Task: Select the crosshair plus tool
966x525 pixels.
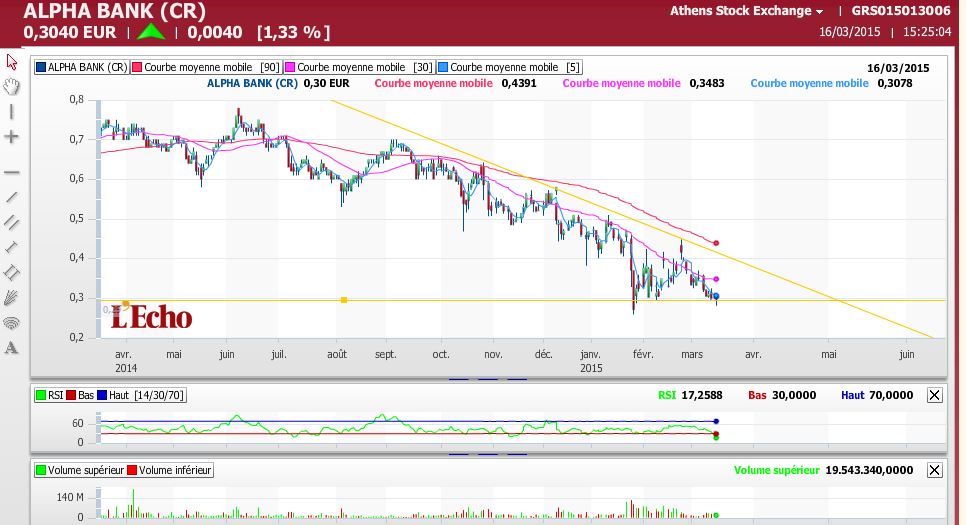Action: 12,137
